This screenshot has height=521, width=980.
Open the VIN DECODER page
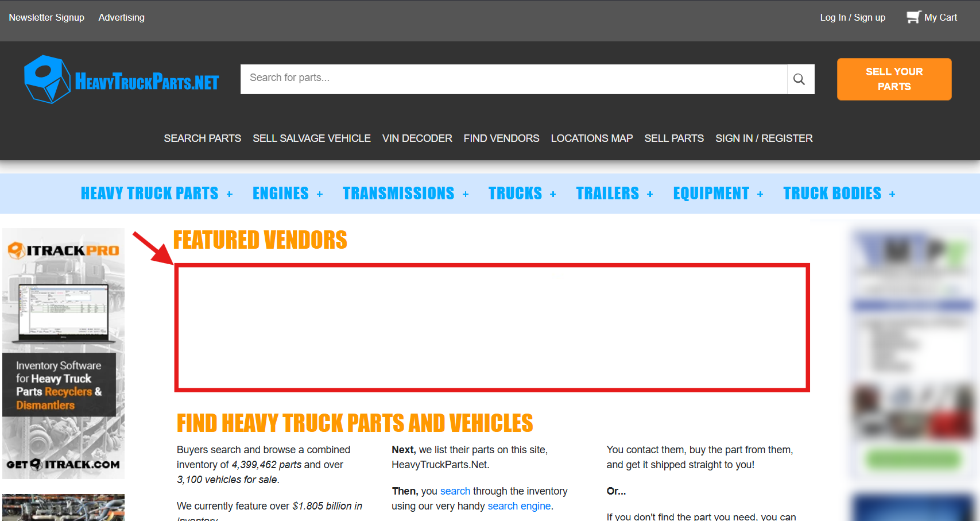point(417,138)
